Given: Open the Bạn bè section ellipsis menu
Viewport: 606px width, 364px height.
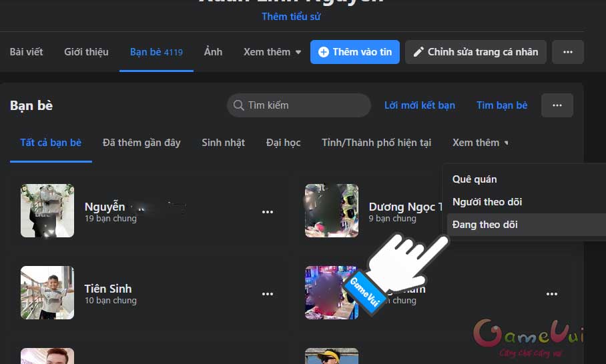Looking at the screenshot, I should coord(557,105).
